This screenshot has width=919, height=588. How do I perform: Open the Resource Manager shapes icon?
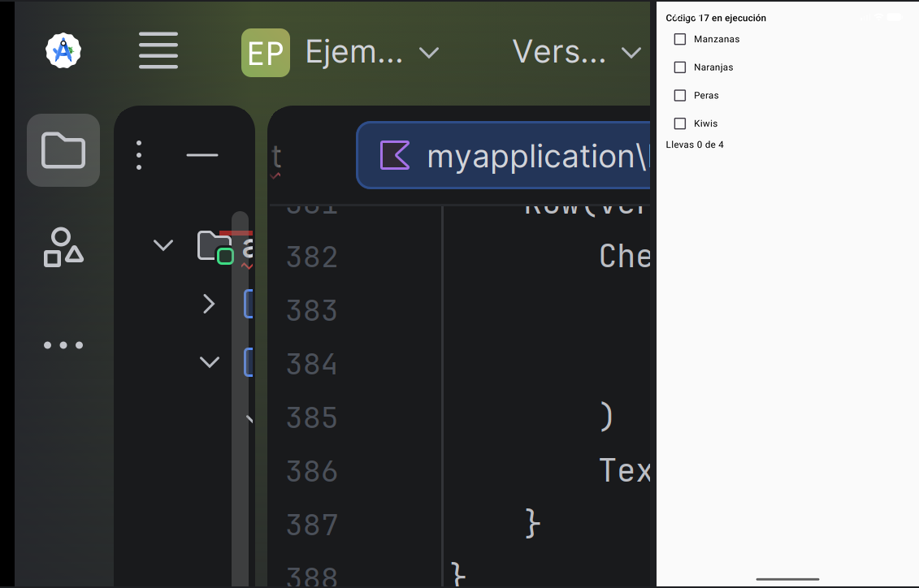tap(63, 247)
